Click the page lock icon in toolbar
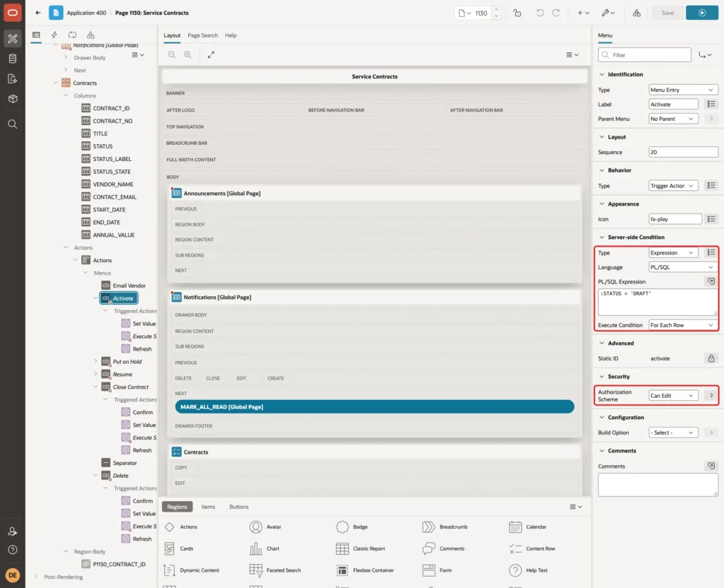 coord(517,13)
